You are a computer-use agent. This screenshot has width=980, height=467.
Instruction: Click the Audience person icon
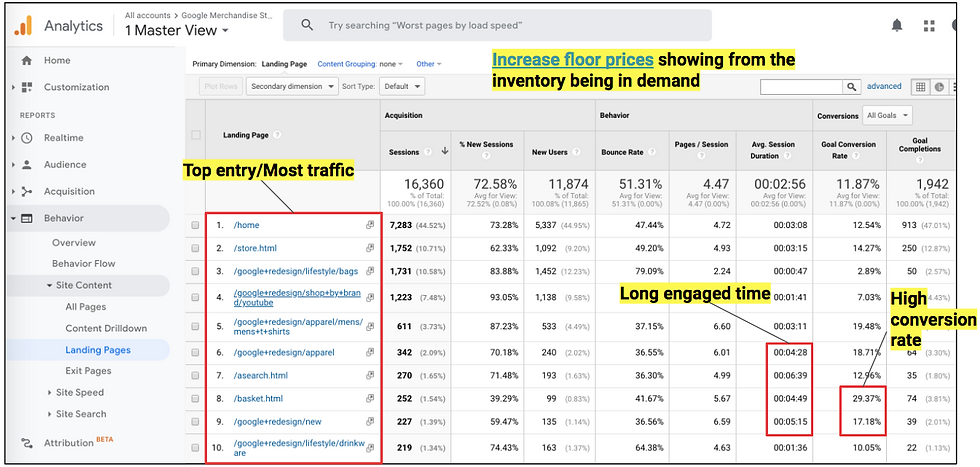(27, 164)
